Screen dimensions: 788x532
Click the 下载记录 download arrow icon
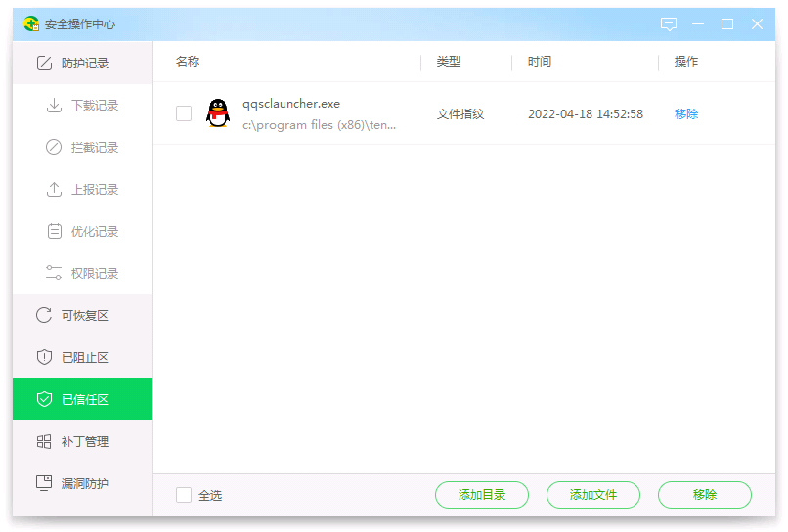click(54, 105)
